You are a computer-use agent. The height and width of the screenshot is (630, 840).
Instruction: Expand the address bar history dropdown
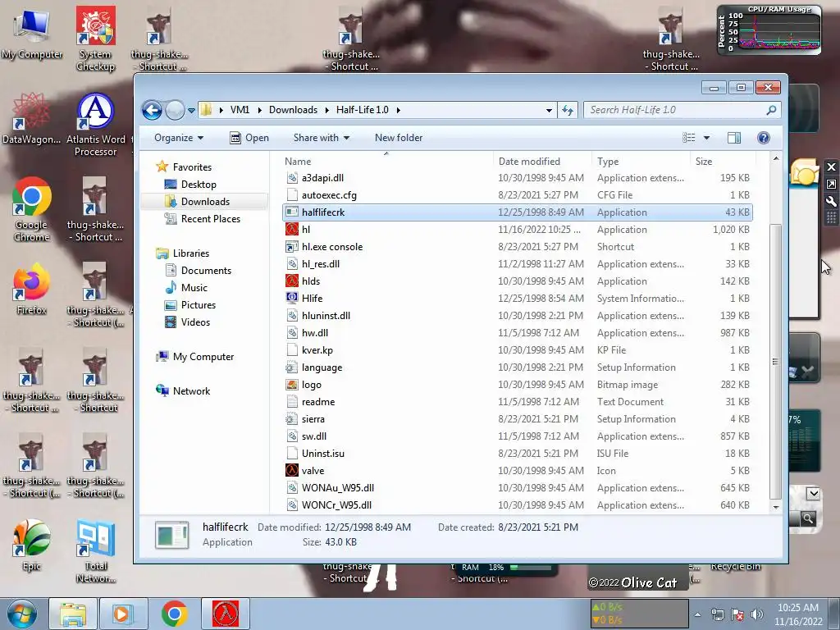click(549, 111)
